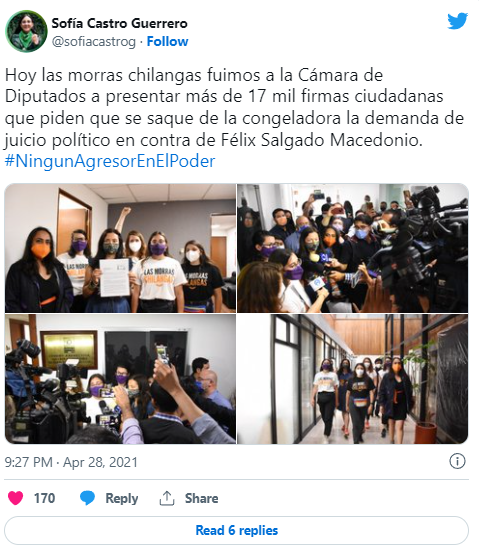Screen dimensions: 479x545
Task: Open the @sofiacastrog handle link
Action: click(94, 42)
